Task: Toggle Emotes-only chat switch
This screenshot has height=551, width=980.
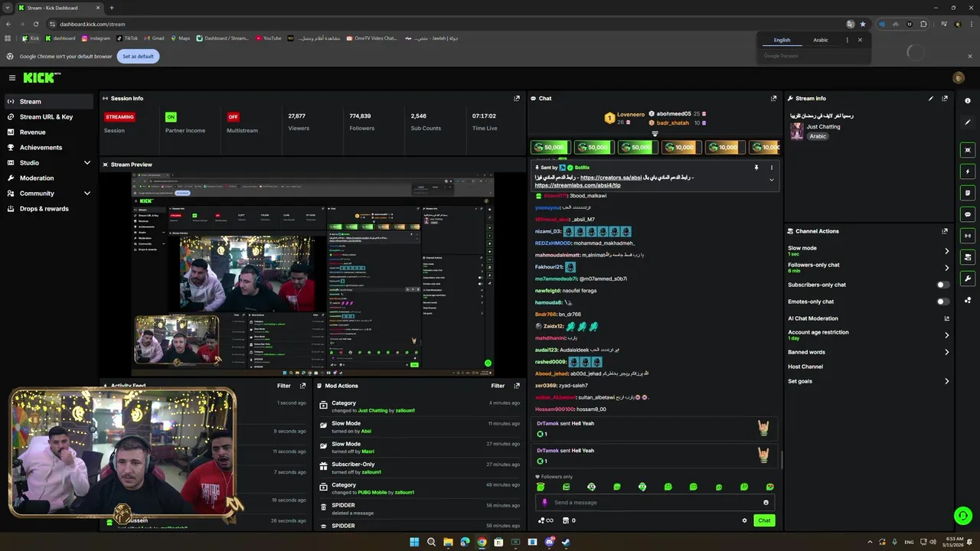Action: [x=943, y=302]
